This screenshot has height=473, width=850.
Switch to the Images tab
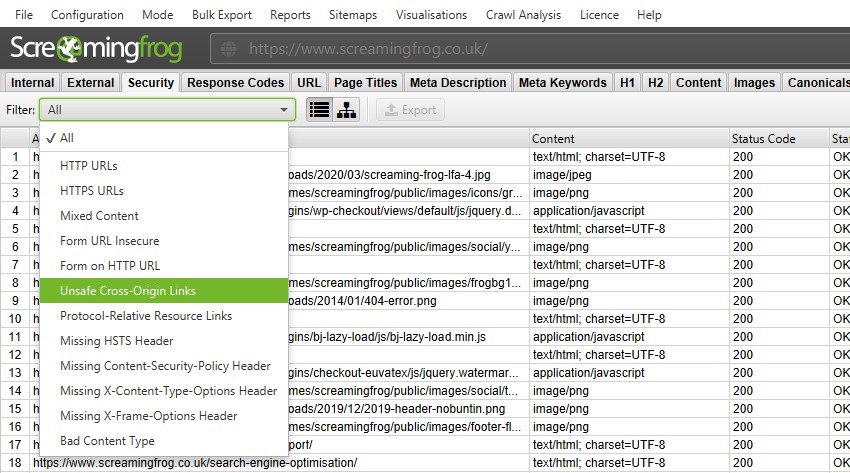(x=754, y=83)
